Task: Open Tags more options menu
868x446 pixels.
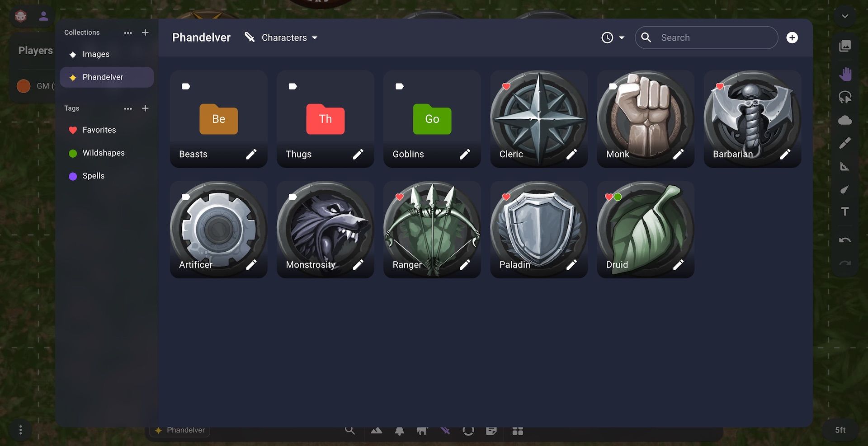Action: click(x=128, y=108)
